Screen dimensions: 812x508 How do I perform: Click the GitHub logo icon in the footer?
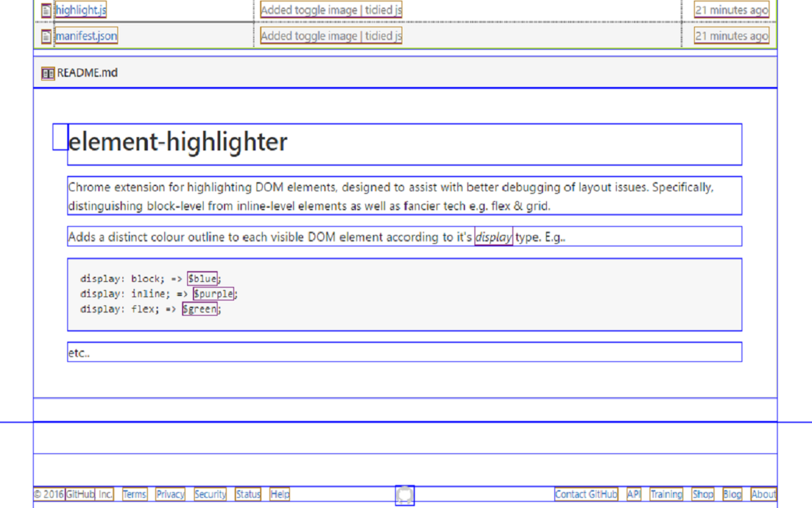click(405, 495)
